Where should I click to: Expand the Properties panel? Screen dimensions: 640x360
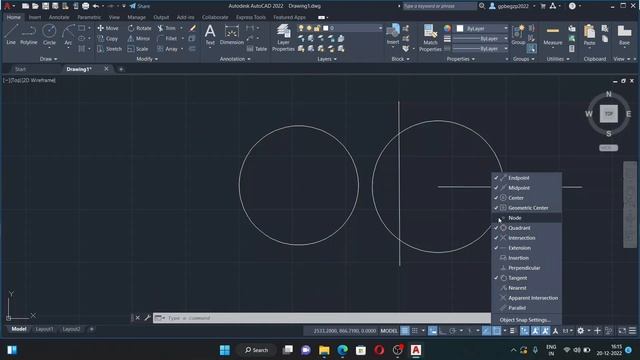[460, 59]
